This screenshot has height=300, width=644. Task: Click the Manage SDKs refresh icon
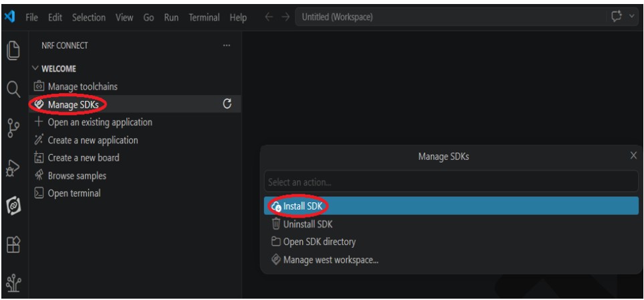(227, 104)
